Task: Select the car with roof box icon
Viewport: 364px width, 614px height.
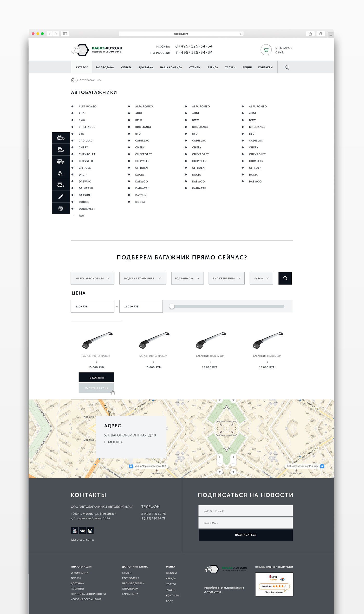Action: (61, 150)
